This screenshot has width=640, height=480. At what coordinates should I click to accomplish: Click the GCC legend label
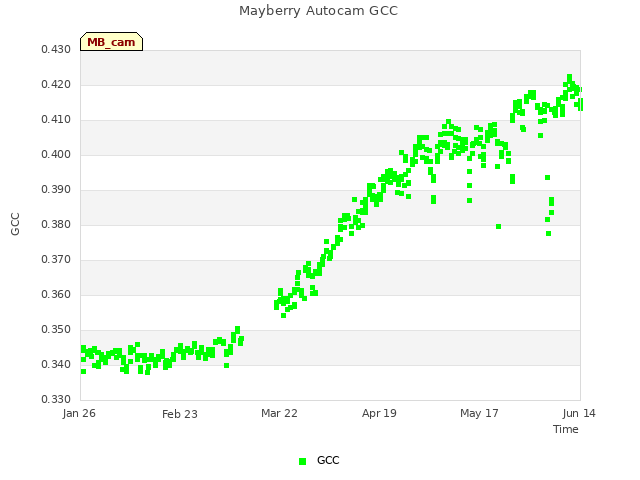pos(328,460)
